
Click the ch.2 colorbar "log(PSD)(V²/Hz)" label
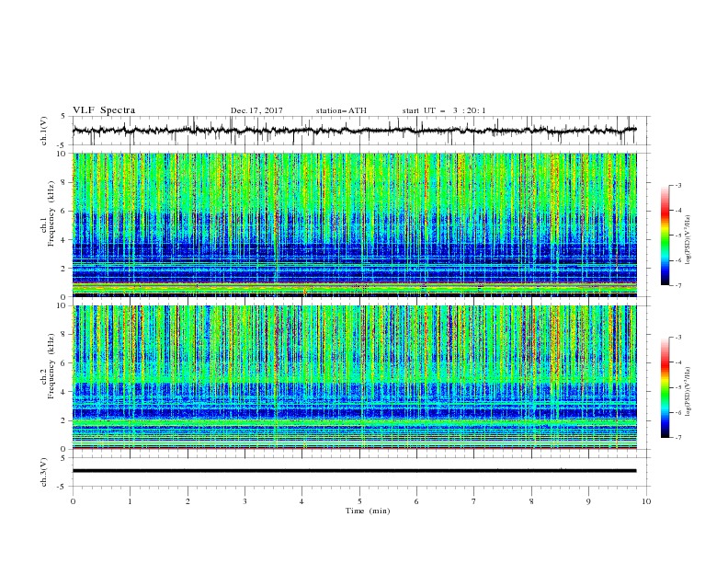tap(688, 392)
